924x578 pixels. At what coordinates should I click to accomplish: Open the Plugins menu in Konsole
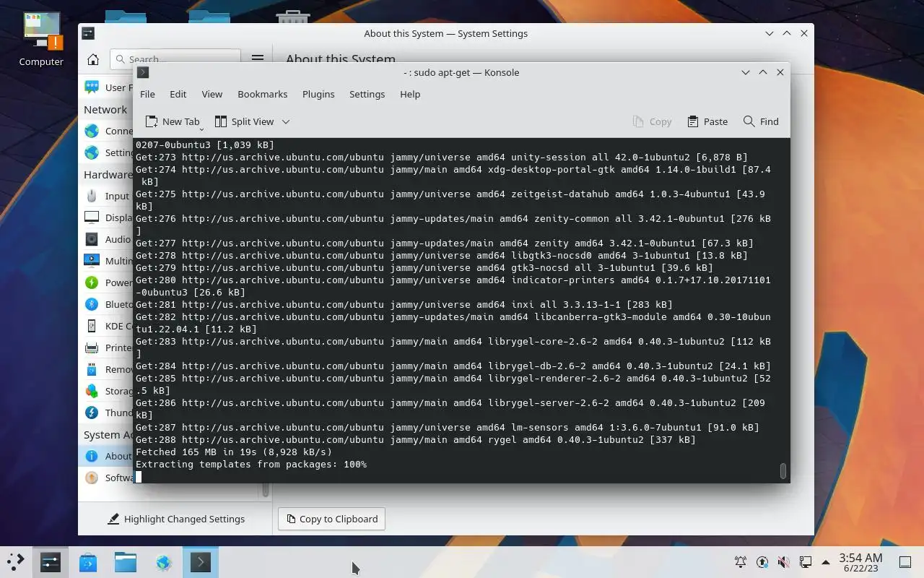[318, 94]
